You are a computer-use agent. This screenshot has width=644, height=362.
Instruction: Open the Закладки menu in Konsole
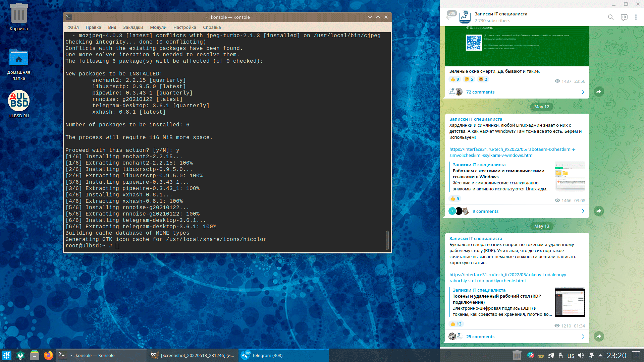133,27
